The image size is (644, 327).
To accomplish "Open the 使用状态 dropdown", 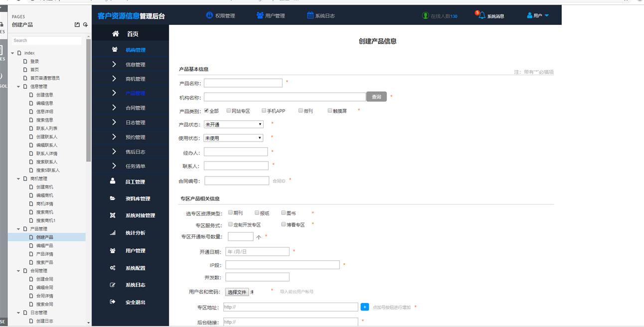I will pyautogui.click(x=233, y=138).
